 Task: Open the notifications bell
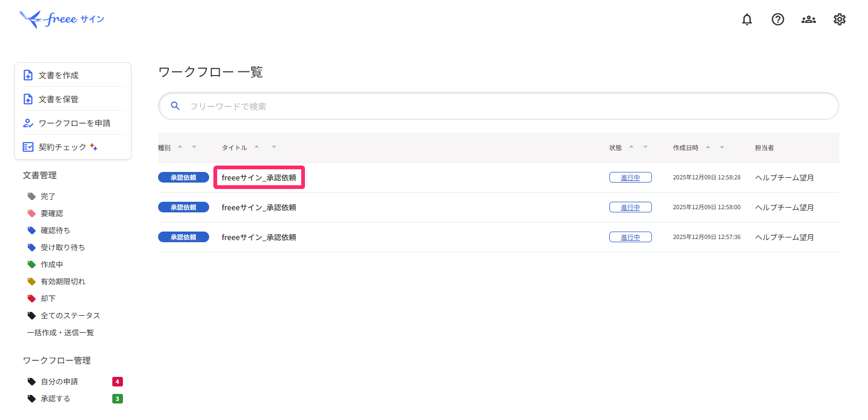[747, 20]
